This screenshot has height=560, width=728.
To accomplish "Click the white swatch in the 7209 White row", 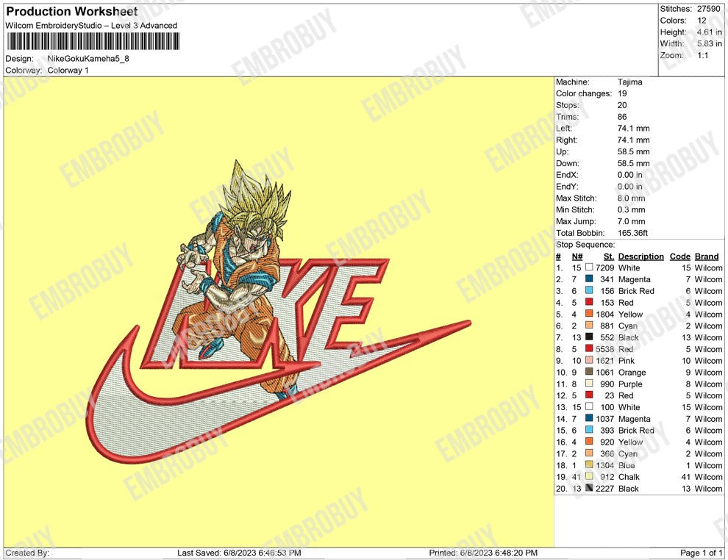I will [x=589, y=268].
